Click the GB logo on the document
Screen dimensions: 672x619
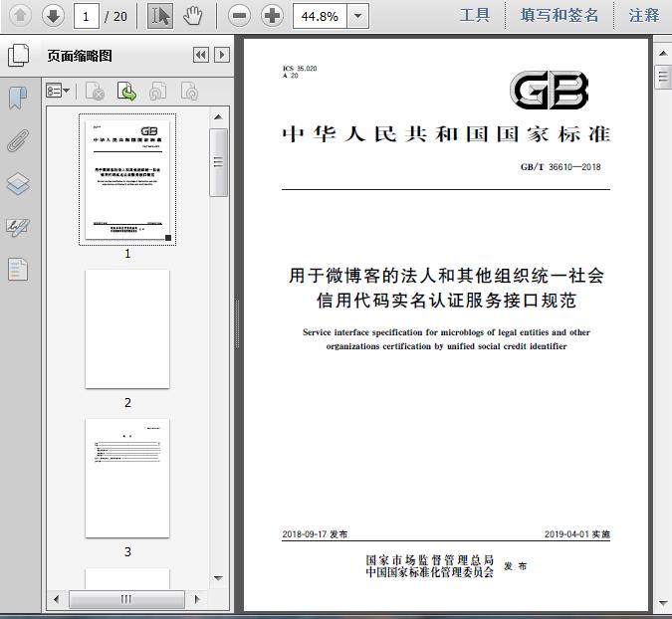coord(549,90)
